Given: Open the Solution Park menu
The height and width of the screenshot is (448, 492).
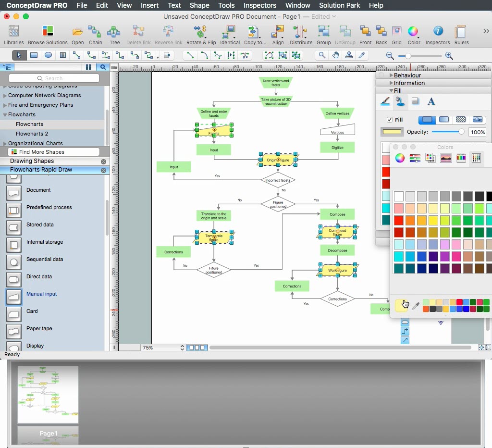Looking at the screenshot, I should click(x=339, y=5).
